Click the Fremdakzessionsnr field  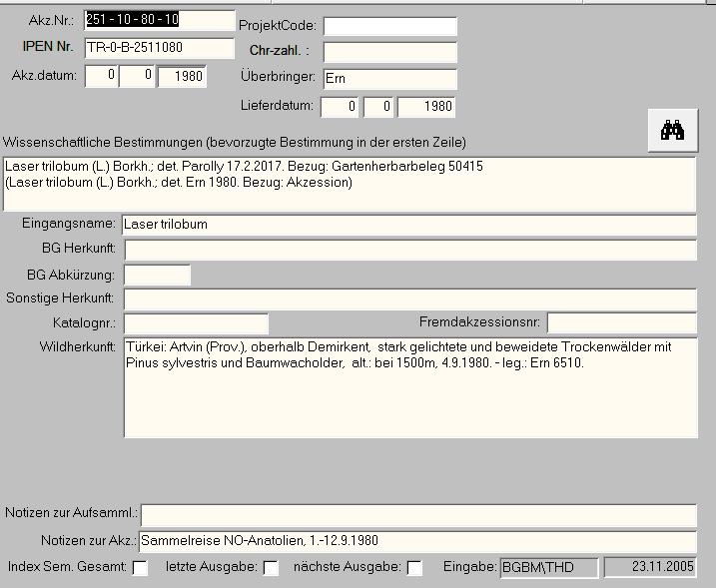click(x=621, y=322)
